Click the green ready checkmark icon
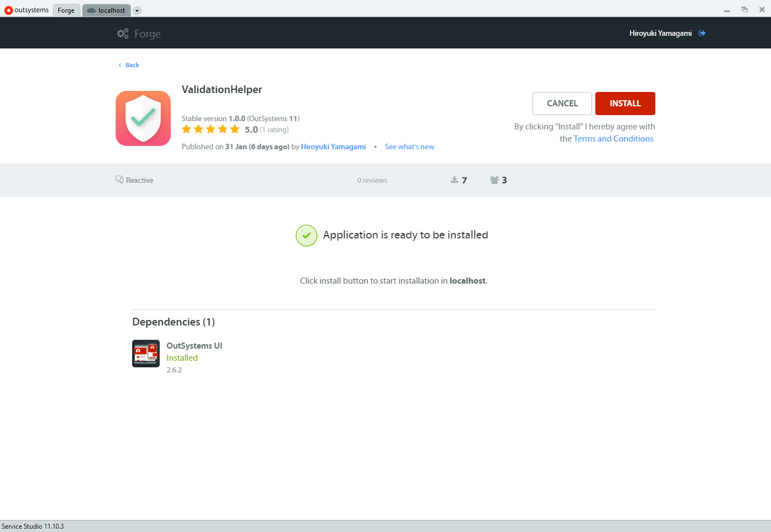This screenshot has width=771, height=532. pos(307,236)
